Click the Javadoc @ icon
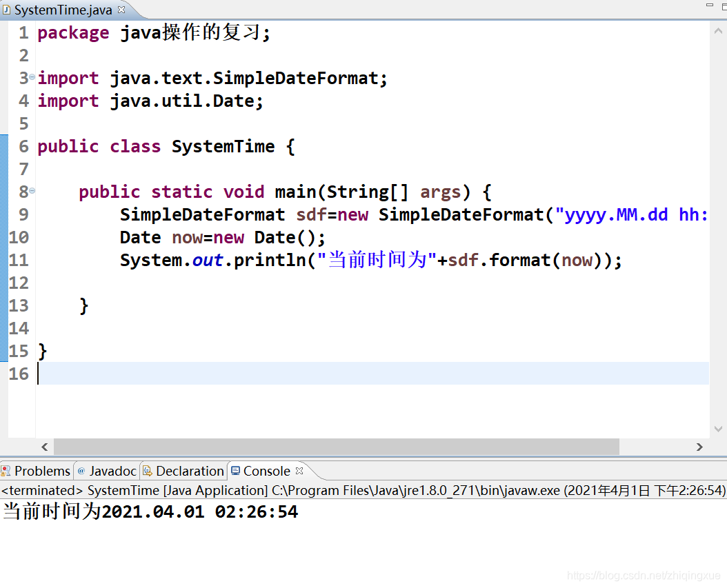This screenshot has height=588, width=727. tap(81, 472)
